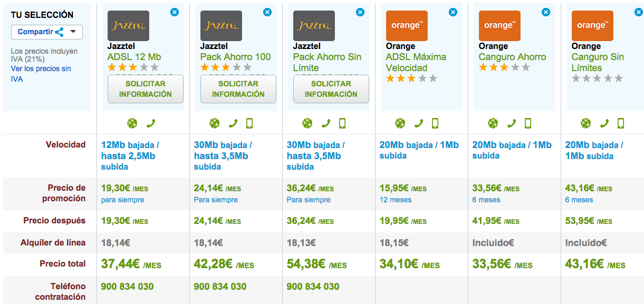Image resolution: width=644 pixels, height=304 pixels.
Task: Click the Orange logo above Canguro Sin Límites
Action: coord(592,26)
